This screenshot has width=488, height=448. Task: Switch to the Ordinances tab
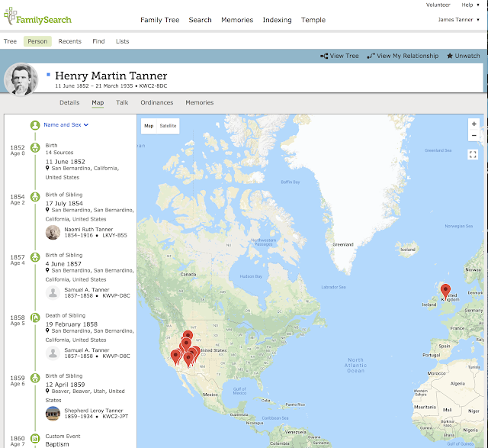tap(156, 102)
